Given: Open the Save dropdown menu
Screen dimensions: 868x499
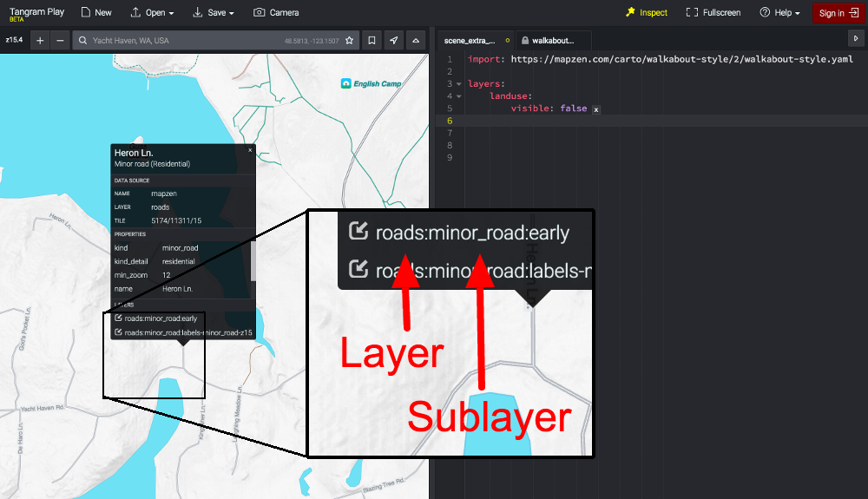Looking at the screenshot, I should [x=214, y=12].
